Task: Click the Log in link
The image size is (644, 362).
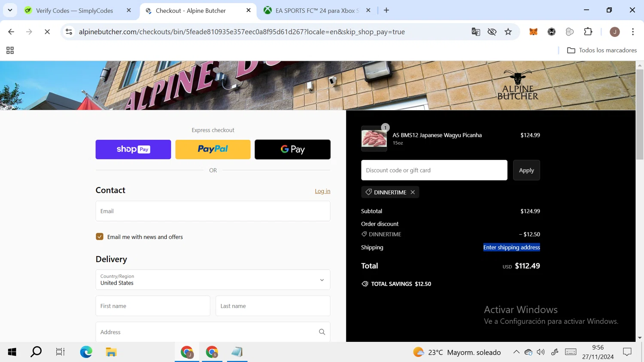Action: point(322,191)
